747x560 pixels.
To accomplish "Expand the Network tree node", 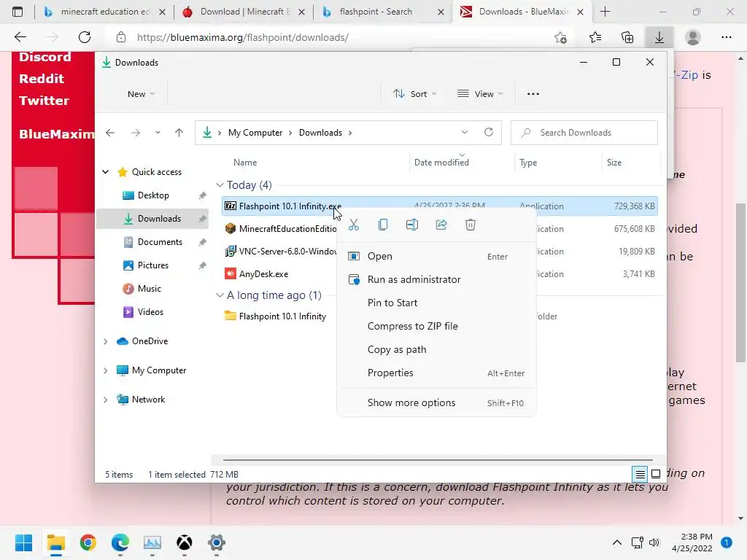I will (106, 400).
